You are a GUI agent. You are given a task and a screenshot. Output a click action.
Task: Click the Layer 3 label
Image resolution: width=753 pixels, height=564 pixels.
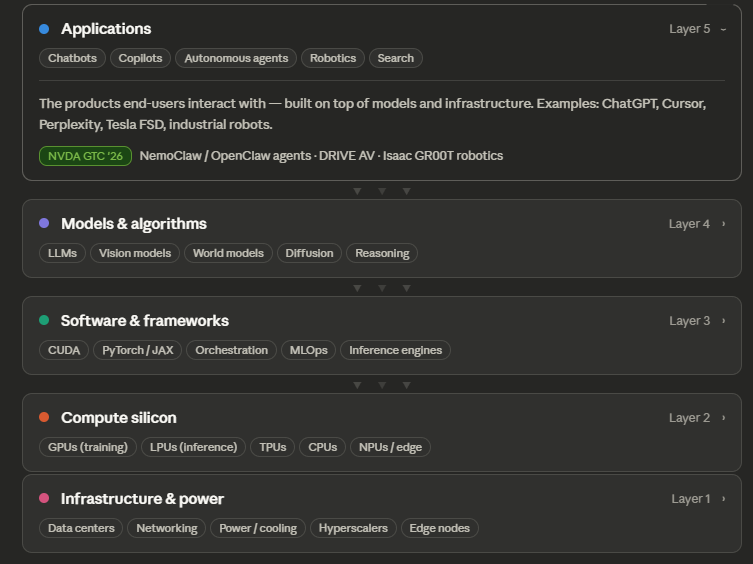[x=690, y=321]
